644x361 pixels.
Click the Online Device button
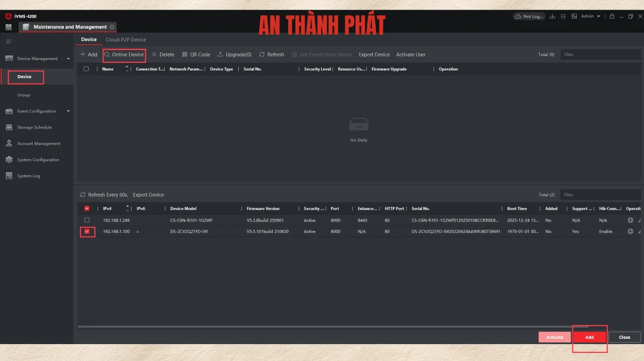pos(124,54)
